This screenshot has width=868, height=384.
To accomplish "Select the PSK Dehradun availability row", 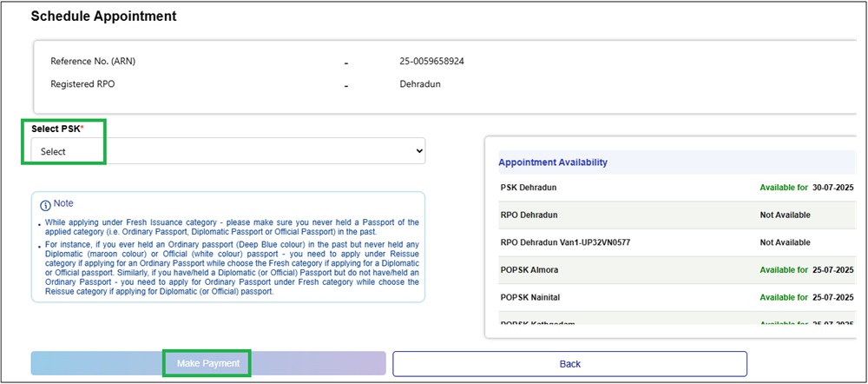I will click(x=677, y=188).
